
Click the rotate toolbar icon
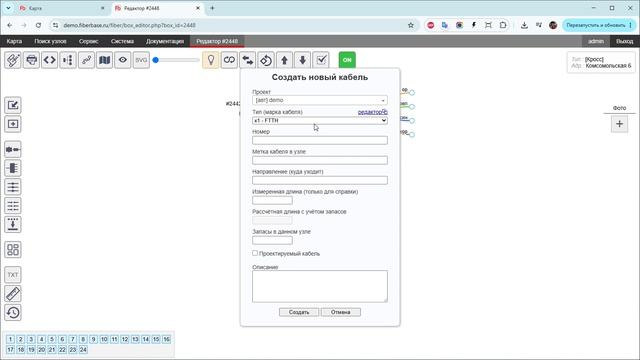266,60
